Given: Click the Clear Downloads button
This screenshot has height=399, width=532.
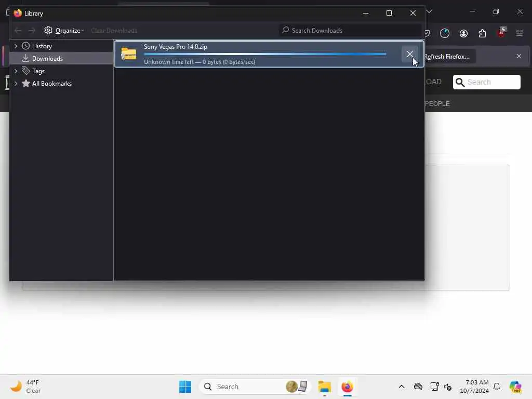Looking at the screenshot, I should 114,31.
